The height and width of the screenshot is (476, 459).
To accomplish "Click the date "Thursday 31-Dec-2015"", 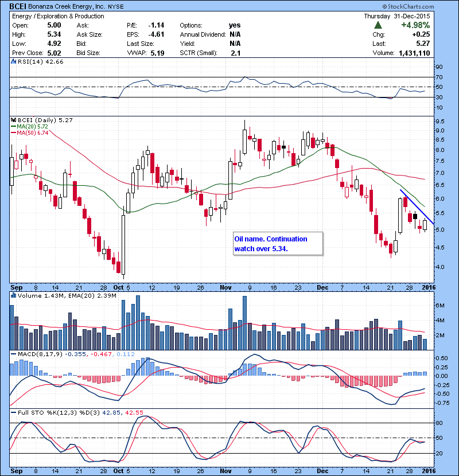I will point(397,16).
